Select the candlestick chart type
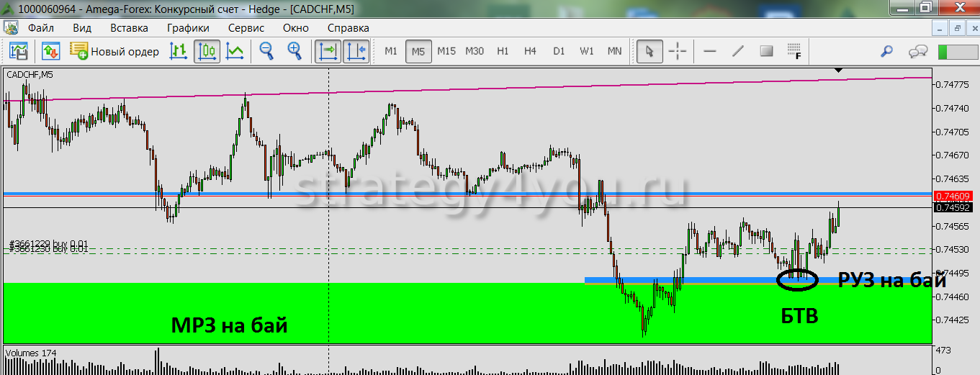The height and width of the screenshot is (375, 980). pos(207,51)
